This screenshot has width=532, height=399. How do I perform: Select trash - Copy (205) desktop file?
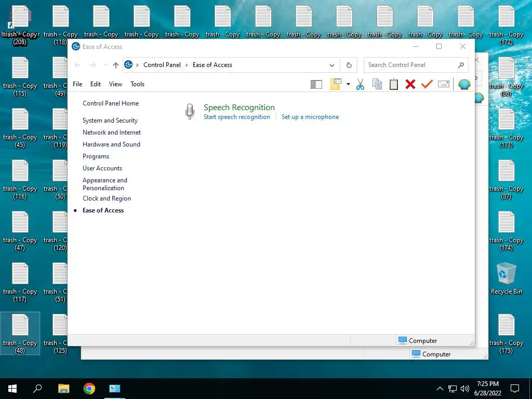(20, 25)
